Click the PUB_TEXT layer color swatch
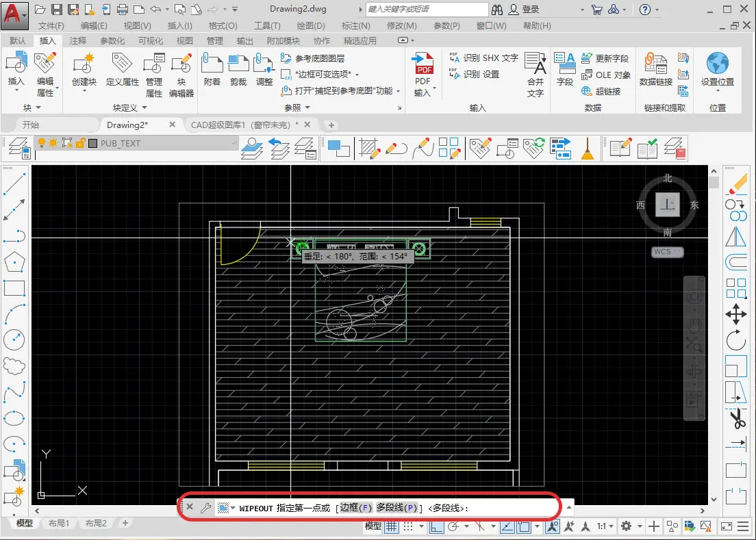756x540 pixels. pyautogui.click(x=92, y=144)
